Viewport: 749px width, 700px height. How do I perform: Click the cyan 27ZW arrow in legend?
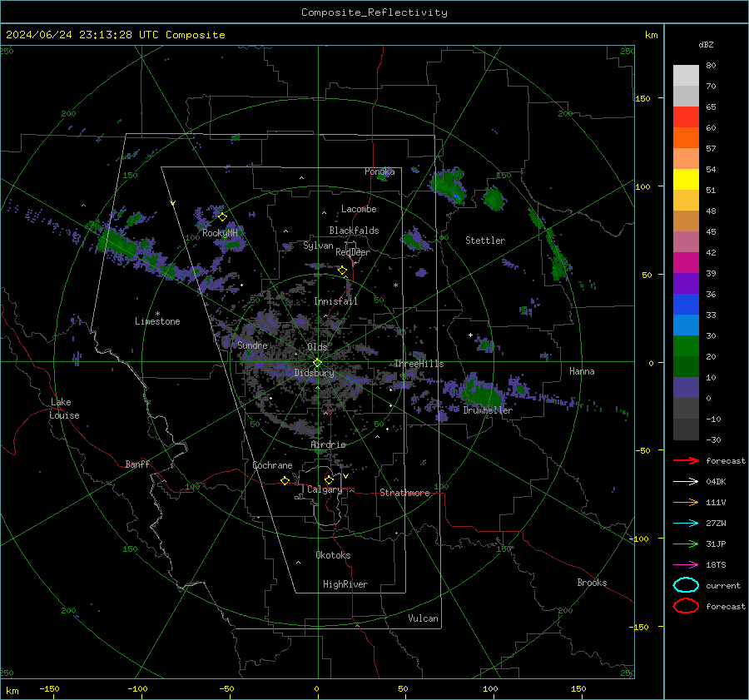click(x=686, y=524)
